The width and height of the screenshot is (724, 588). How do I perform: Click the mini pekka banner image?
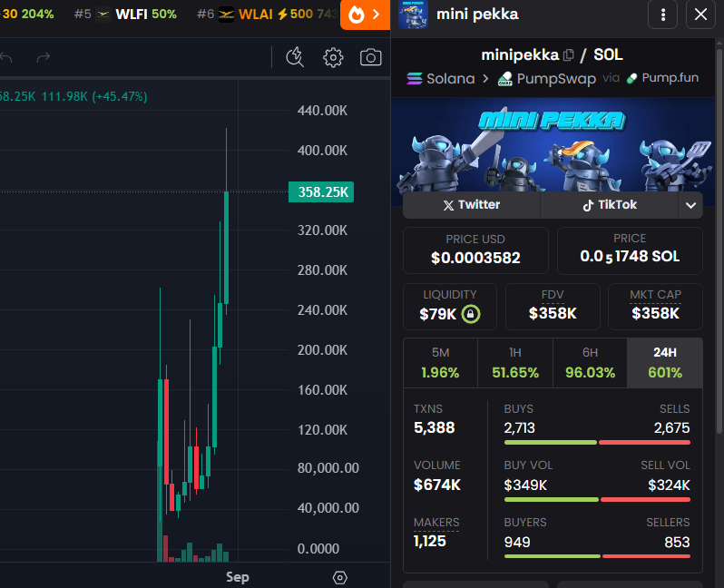[553, 152]
